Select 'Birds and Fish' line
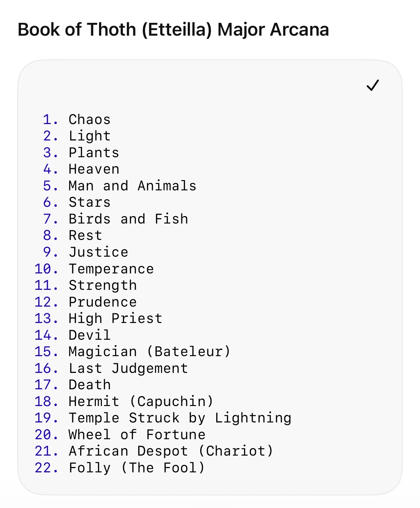The image size is (420, 508). [x=128, y=219]
